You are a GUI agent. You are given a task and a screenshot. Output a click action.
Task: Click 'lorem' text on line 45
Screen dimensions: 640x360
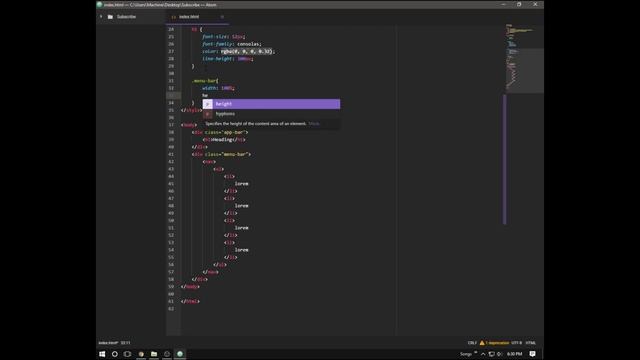(x=242, y=184)
